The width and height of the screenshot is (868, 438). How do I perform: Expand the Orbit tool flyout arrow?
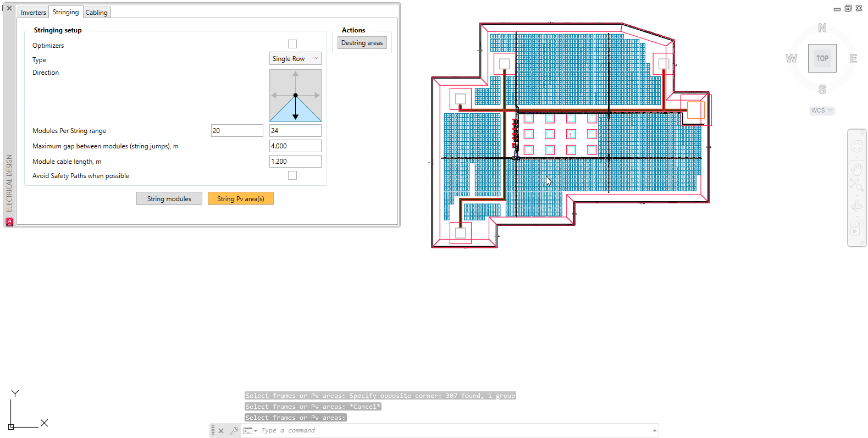[x=857, y=217]
